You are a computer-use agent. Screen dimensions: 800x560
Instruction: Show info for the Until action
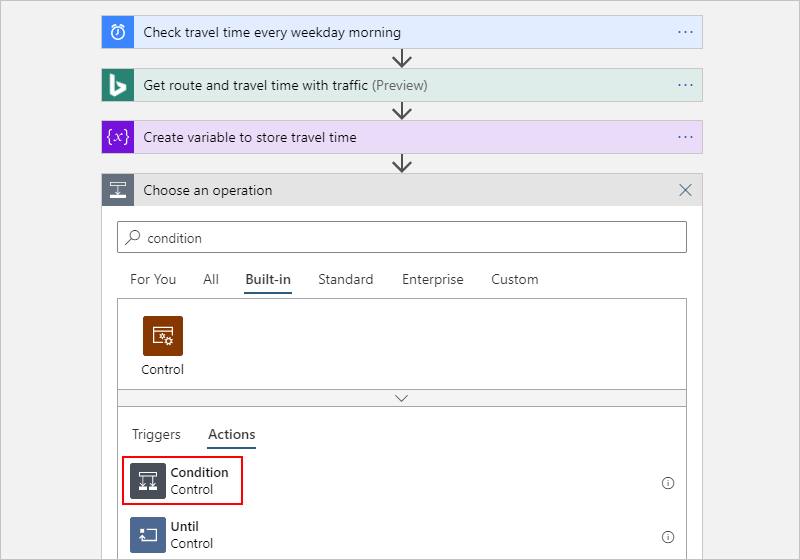668,536
